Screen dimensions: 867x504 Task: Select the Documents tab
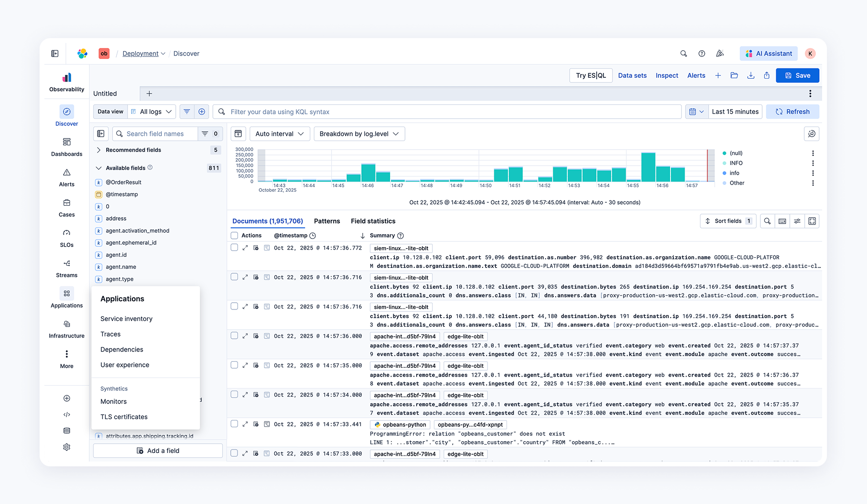(267, 221)
